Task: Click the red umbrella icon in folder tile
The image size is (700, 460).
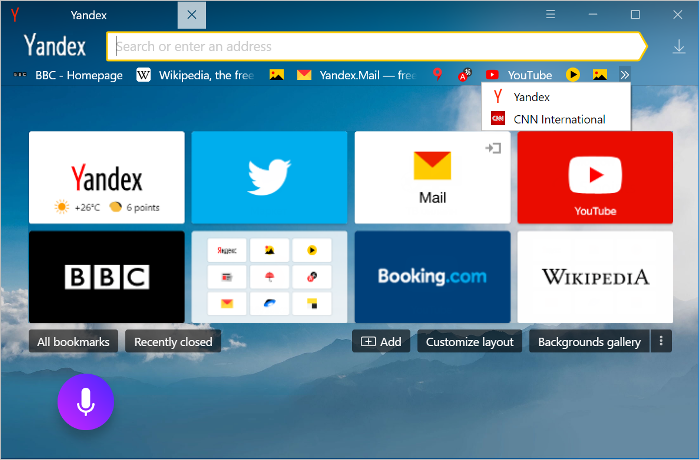Action: point(269,277)
